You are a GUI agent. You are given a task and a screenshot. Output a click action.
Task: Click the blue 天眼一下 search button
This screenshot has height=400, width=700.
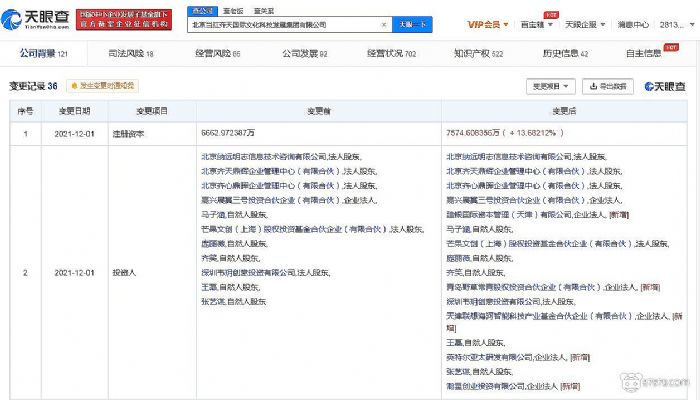coord(412,25)
